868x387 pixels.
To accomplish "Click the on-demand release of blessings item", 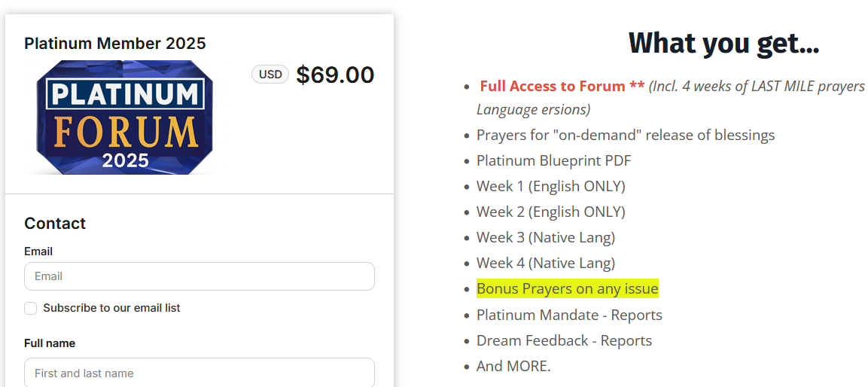I will pos(625,136).
